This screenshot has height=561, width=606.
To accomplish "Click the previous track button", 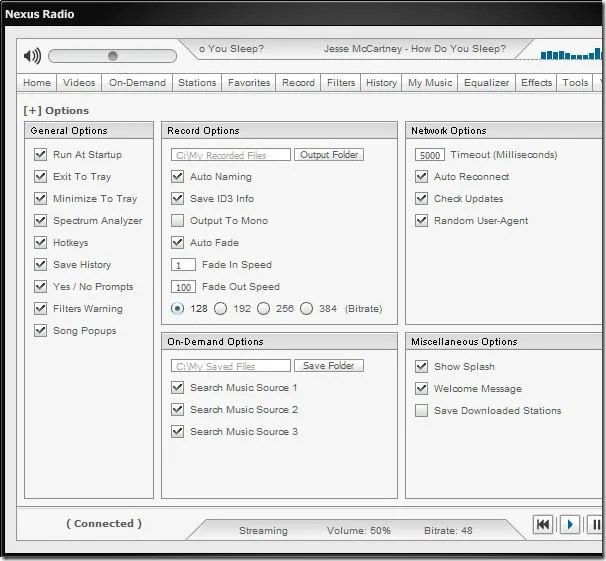I will coord(543,524).
